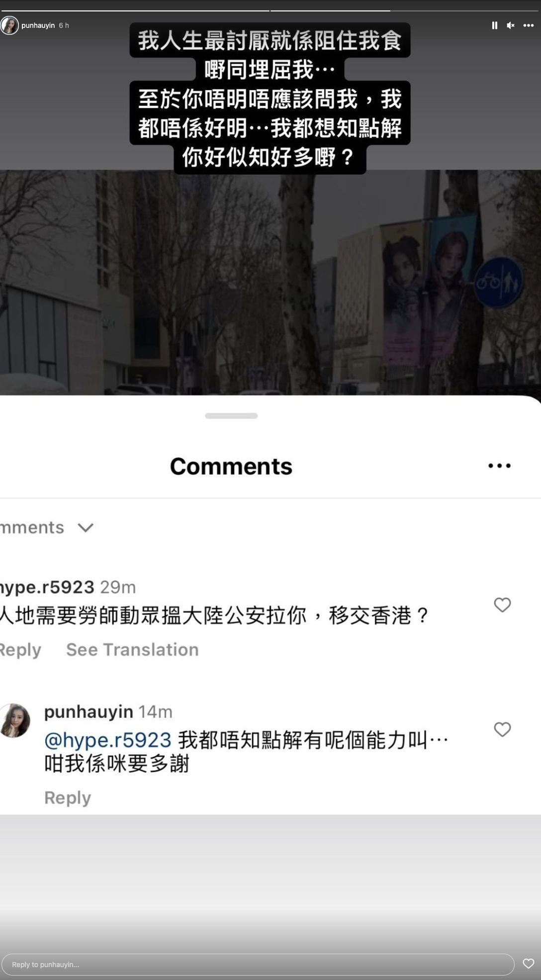541x980 pixels.
Task: Like the story with heart icon
Action: 528,964
